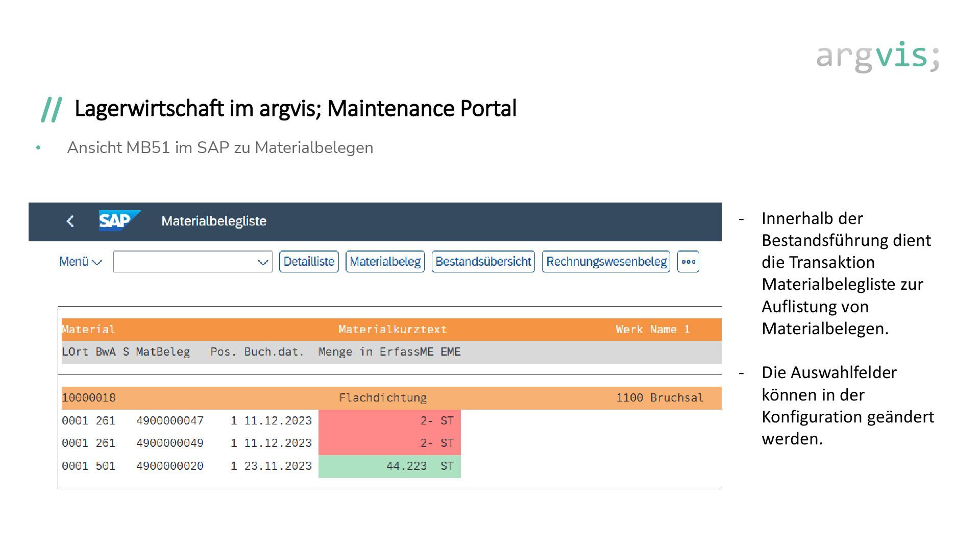Click the MatBeleg sub-header
Viewport: 980px width, 551px height.
coord(163,352)
